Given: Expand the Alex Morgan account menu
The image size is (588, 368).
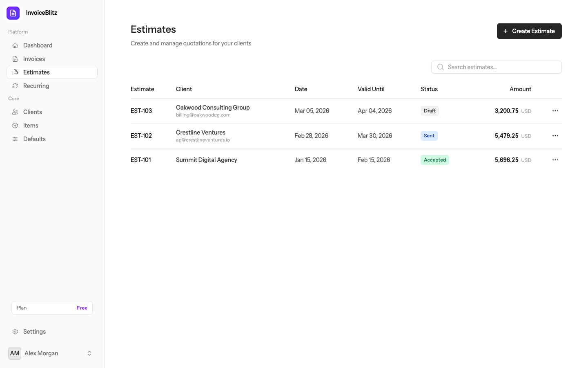Looking at the screenshot, I should [89, 353].
